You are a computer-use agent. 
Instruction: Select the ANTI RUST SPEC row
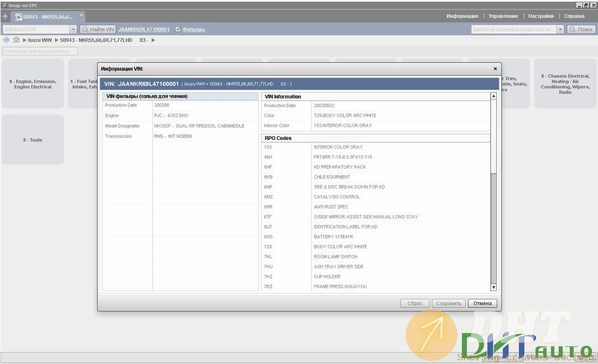[x=376, y=207]
